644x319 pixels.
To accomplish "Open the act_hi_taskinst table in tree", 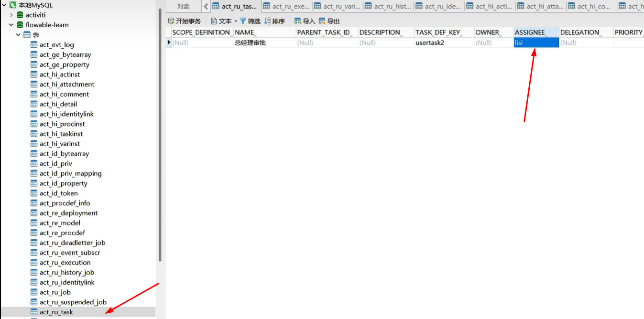I will click(61, 134).
